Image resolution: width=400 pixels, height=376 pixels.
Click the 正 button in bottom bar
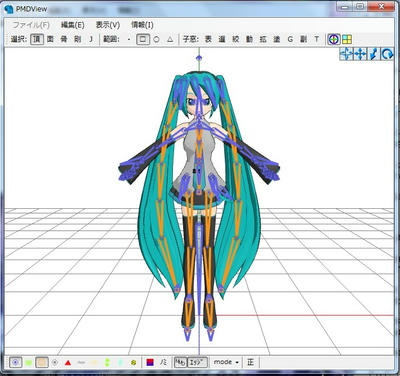[x=251, y=362]
